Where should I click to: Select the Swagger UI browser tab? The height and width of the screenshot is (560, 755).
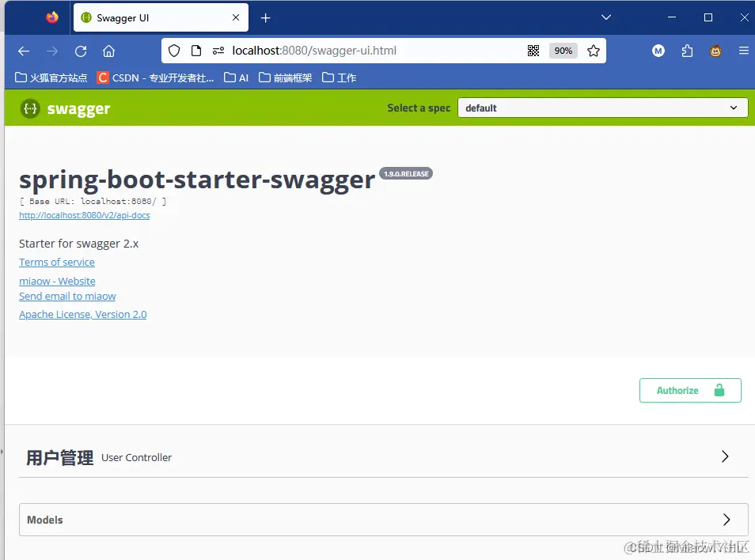click(x=161, y=18)
